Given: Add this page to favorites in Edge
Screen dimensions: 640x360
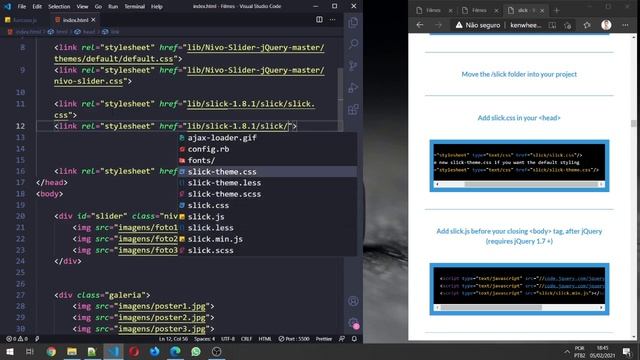Looking at the screenshot, I should [x=568, y=25].
